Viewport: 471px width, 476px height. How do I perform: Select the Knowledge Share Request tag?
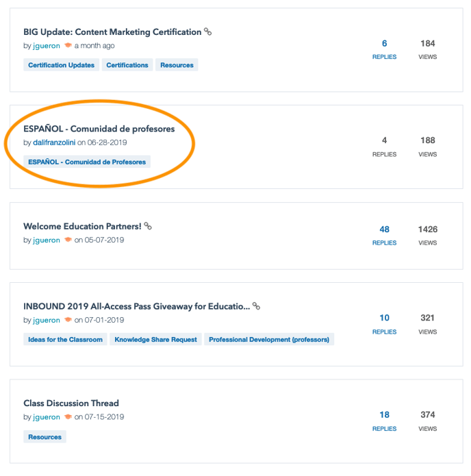[155, 339]
